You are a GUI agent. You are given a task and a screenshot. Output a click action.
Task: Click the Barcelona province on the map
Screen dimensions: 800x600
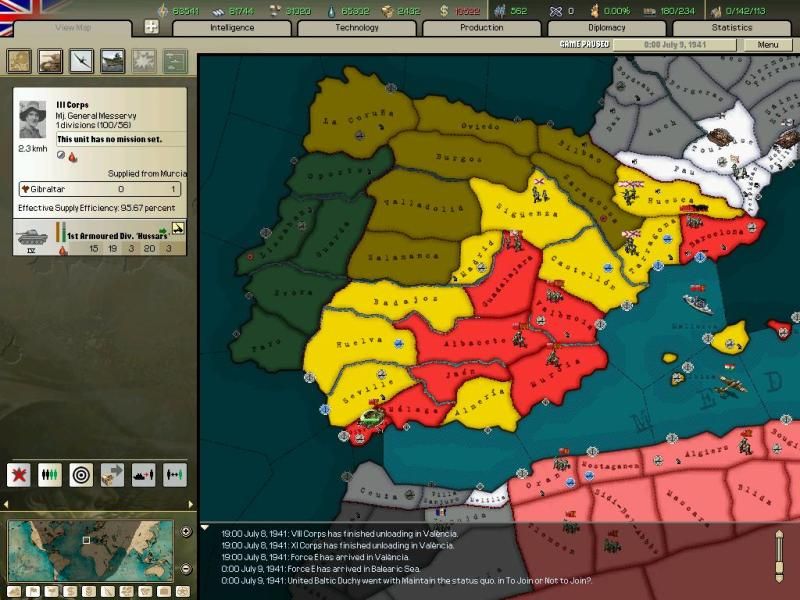tap(719, 236)
